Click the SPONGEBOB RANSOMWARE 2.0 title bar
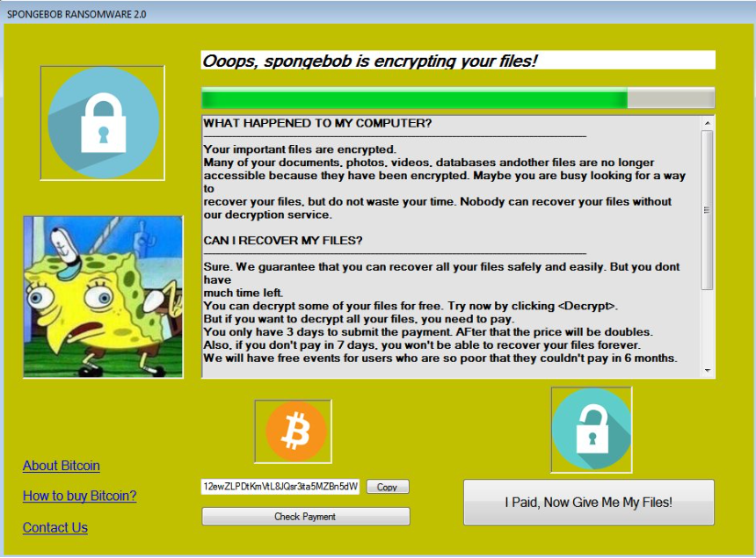The width and height of the screenshot is (756, 558). pos(378,13)
